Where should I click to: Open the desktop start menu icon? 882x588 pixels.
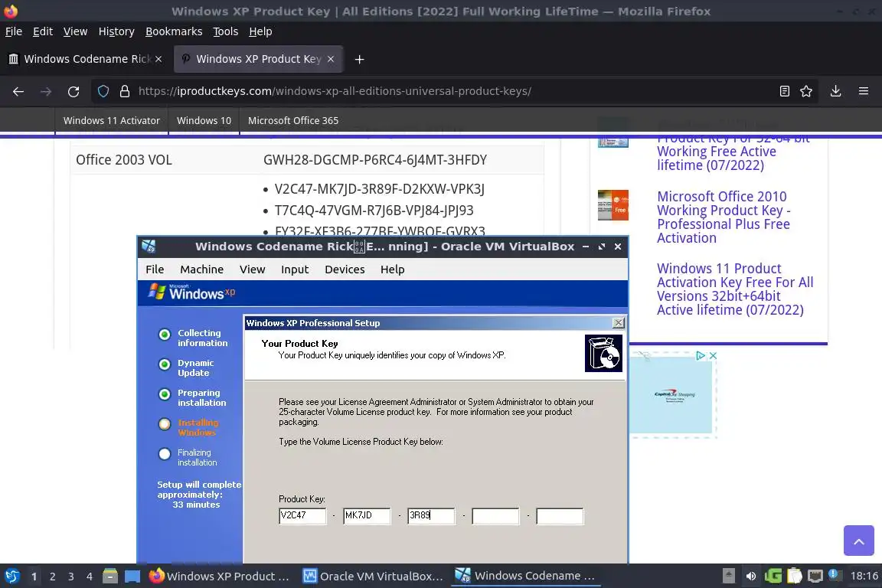tap(11, 577)
